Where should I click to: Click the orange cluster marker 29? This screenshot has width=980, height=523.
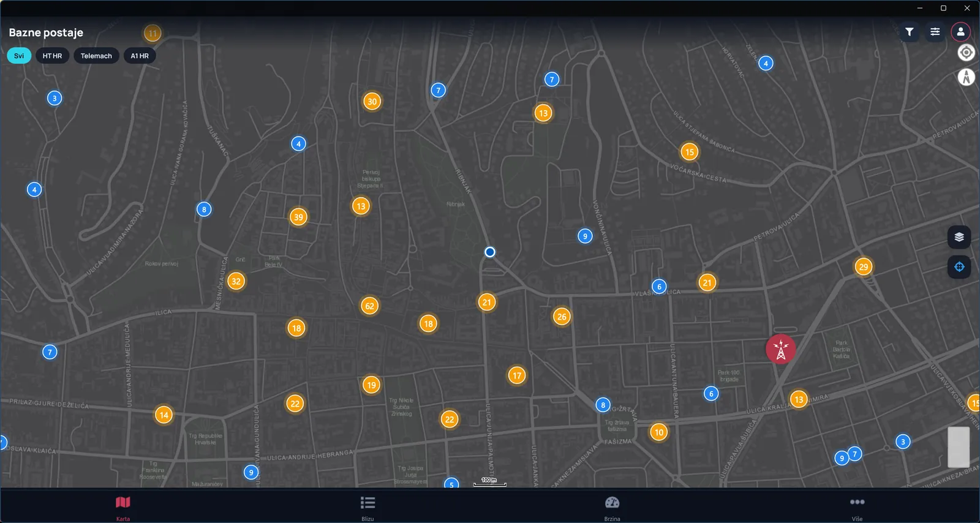click(x=863, y=267)
